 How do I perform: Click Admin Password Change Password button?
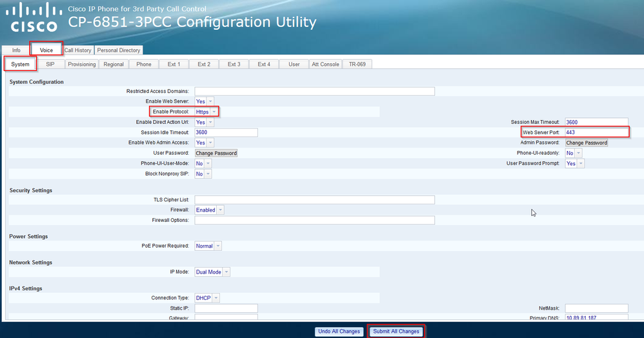pos(587,143)
